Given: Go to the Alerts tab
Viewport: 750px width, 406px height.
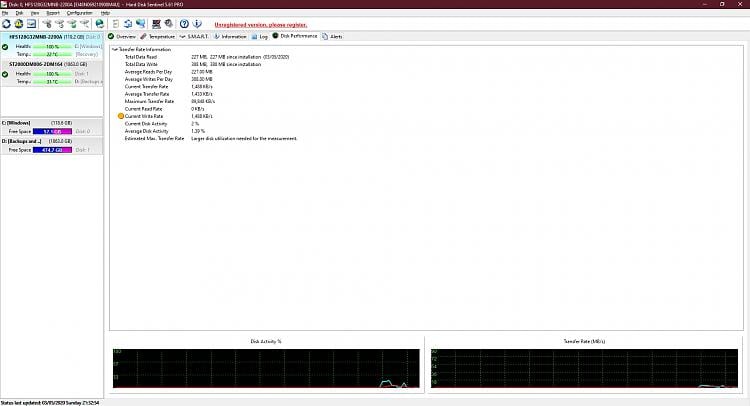Looking at the screenshot, I should [x=335, y=36].
